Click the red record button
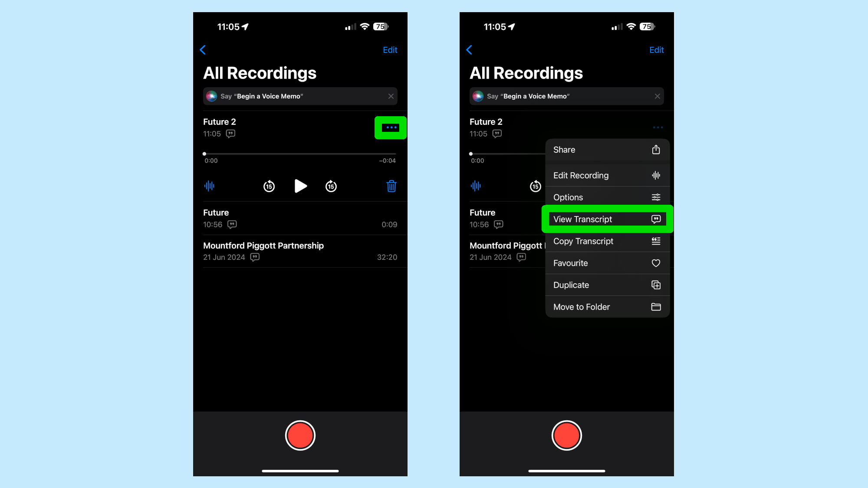The height and width of the screenshot is (488, 868). [x=300, y=435]
